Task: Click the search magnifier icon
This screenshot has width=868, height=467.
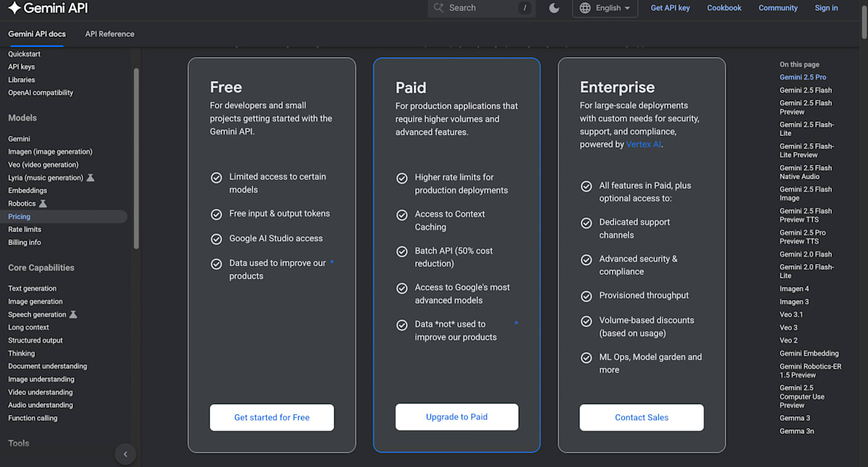Action: coord(438,8)
